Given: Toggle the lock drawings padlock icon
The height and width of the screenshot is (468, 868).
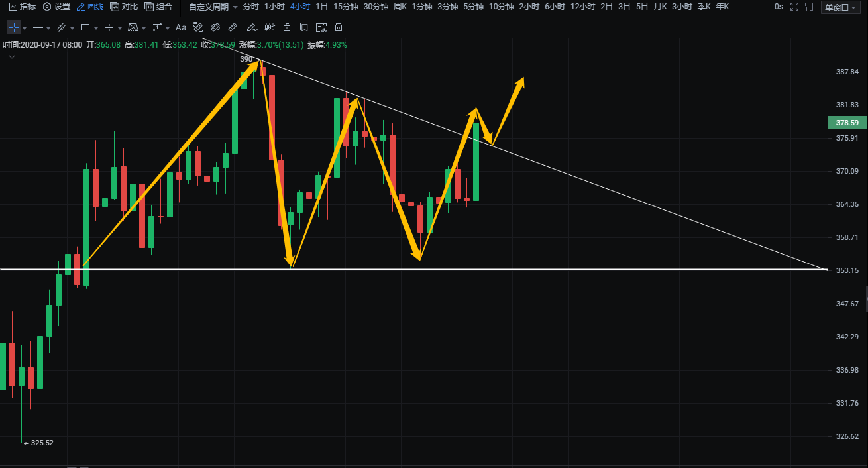Looking at the screenshot, I should tap(286, 28).
